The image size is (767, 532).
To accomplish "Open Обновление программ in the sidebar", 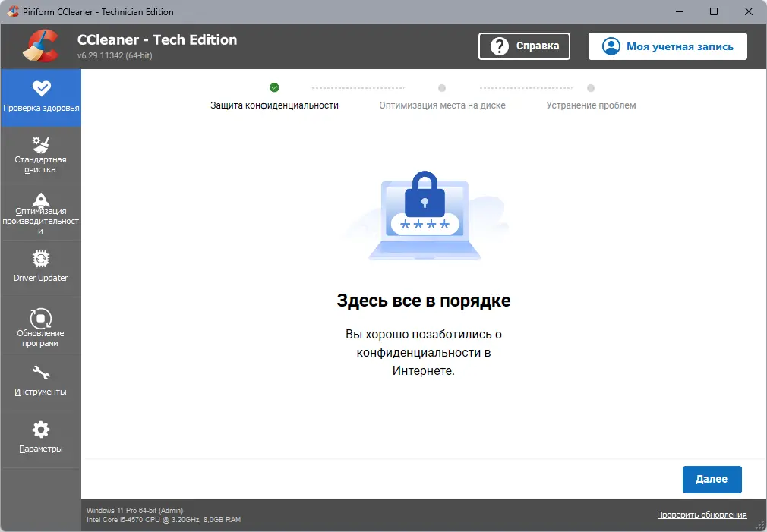I will click(41, 326).
